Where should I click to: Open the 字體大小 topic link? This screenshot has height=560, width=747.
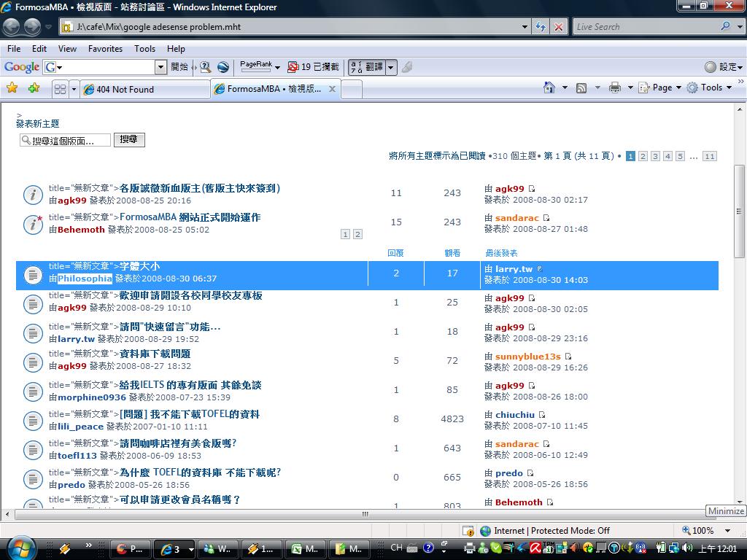pyautogui.click(x=139, y=267)
